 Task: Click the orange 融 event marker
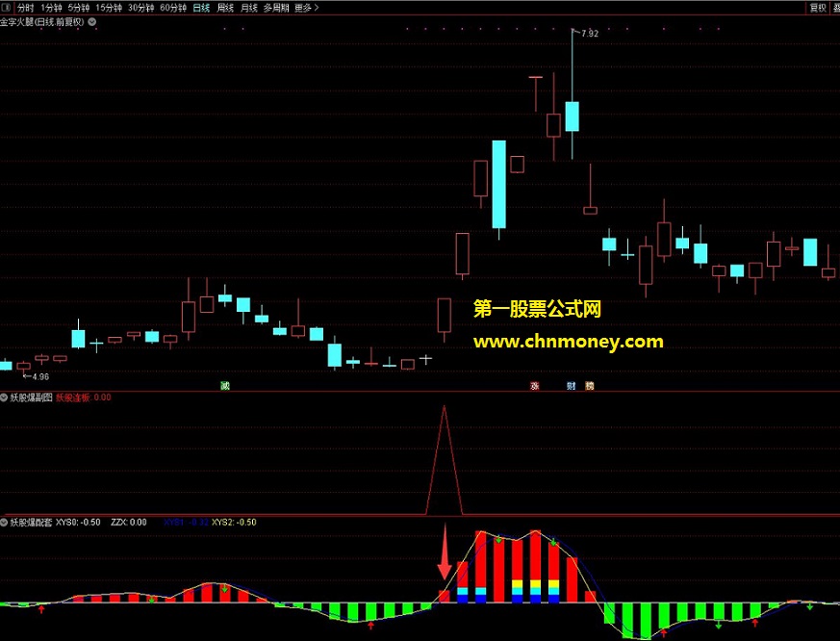point(589,385)
